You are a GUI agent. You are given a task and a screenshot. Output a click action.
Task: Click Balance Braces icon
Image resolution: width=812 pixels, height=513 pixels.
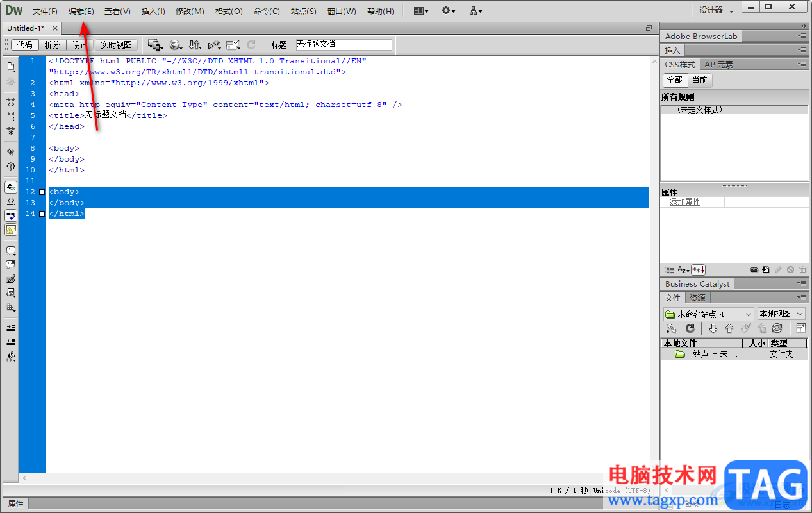click(x=11, y=166)
